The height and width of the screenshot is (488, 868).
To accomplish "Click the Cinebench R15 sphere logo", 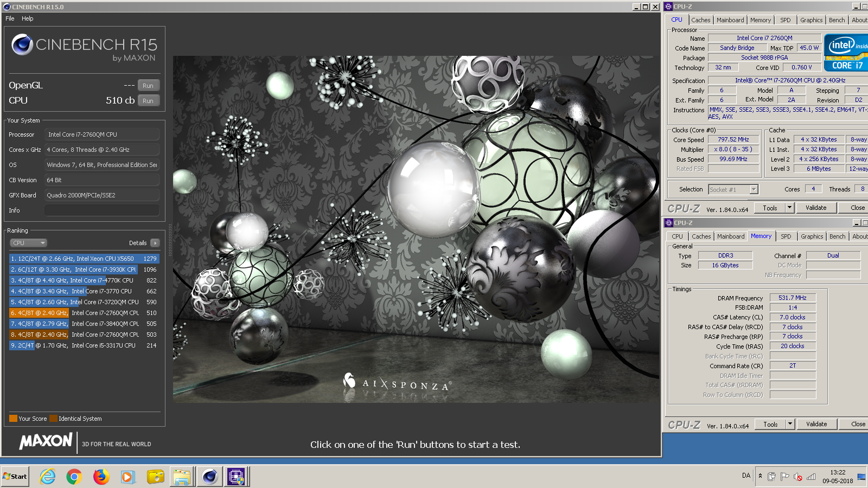I will pos(22,44).
